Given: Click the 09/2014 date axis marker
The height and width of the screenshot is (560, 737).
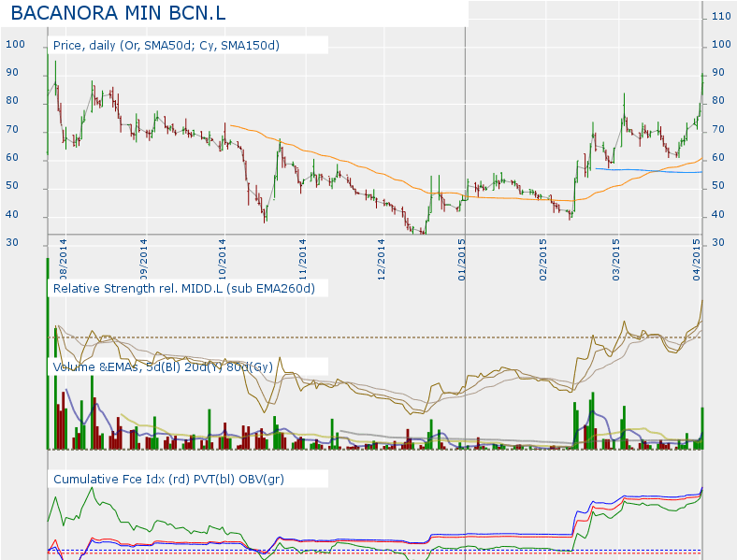Looking at the screenshot, I should tap(143, 260).
